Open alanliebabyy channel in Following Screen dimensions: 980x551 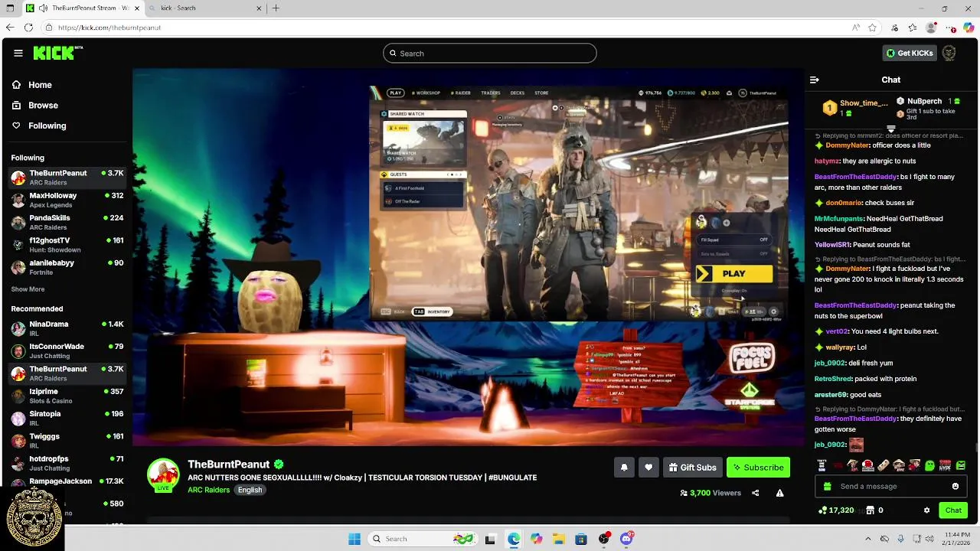click(67, 268)
